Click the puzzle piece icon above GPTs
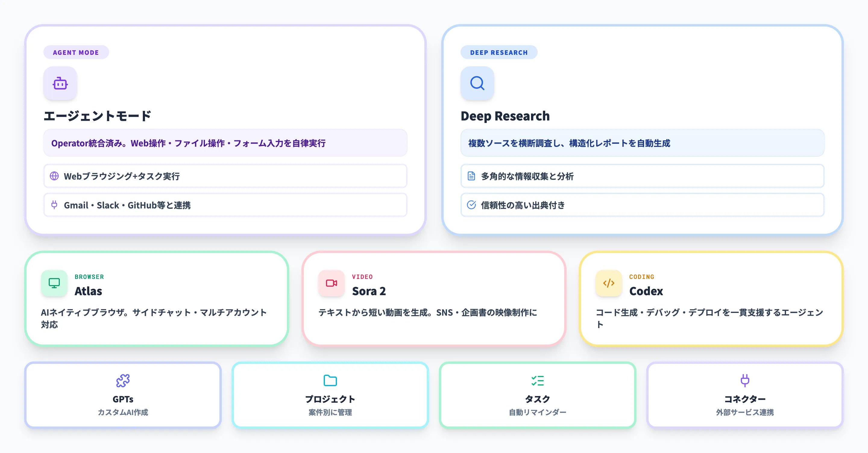Image resolution: width=868 pixels, height=453 pixels. click(124, 381)
